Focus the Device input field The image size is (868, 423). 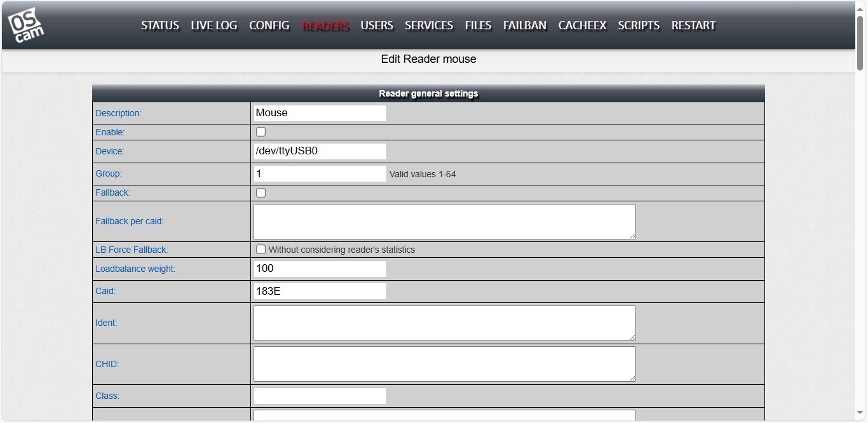(x=320, y=151)
